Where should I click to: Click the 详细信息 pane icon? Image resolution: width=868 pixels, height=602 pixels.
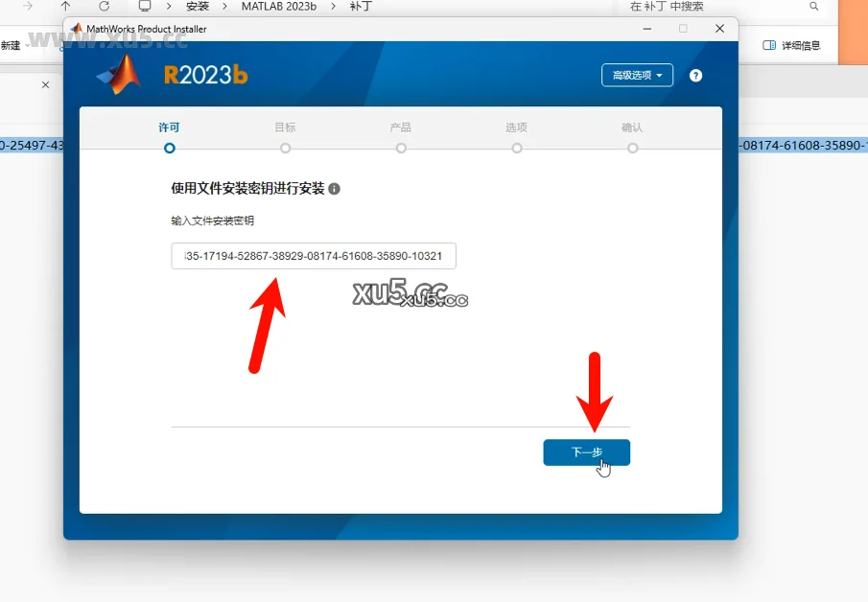[x=768, y=45]
